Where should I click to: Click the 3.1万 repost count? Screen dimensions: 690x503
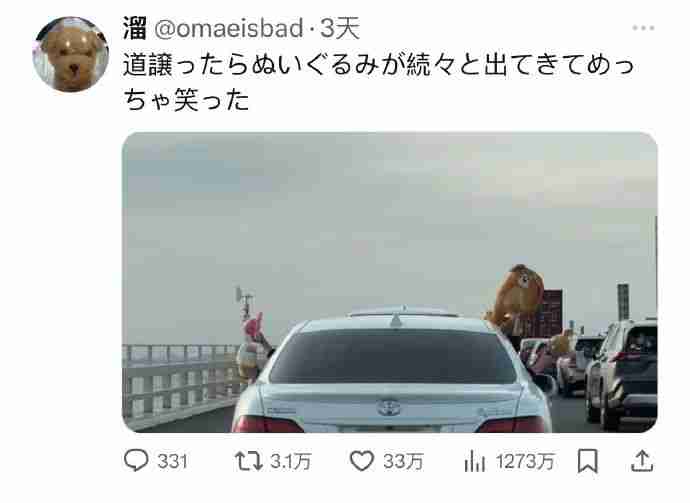(x=290, y=462)
